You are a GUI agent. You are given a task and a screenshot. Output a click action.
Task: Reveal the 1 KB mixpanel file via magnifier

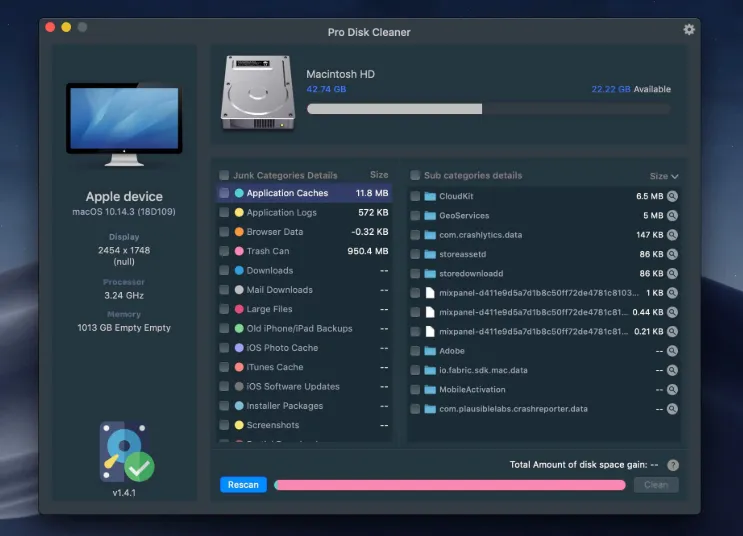(x=672, y=293)
